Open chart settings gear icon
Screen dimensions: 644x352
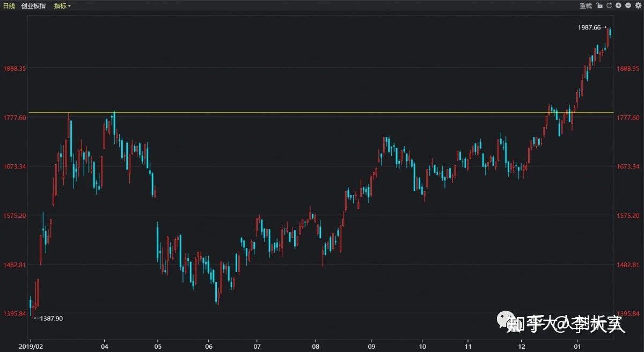[x=637, y=6]
